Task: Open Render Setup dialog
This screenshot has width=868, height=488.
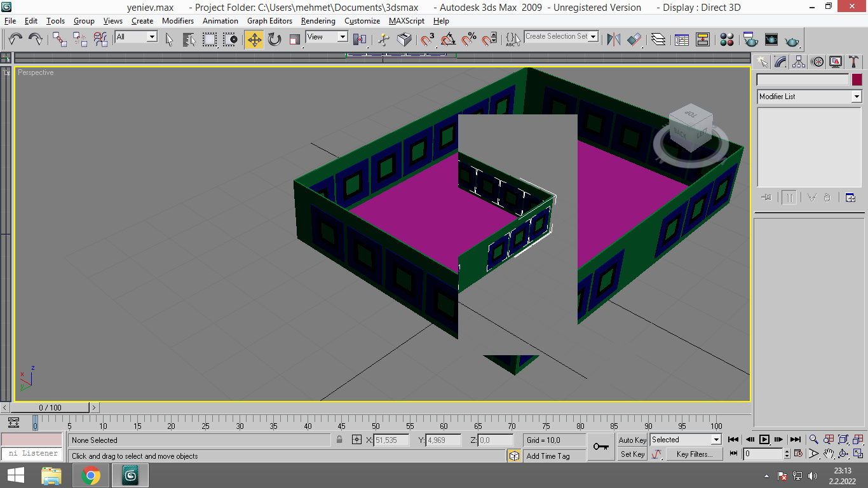Action: (x=750, y=39)
